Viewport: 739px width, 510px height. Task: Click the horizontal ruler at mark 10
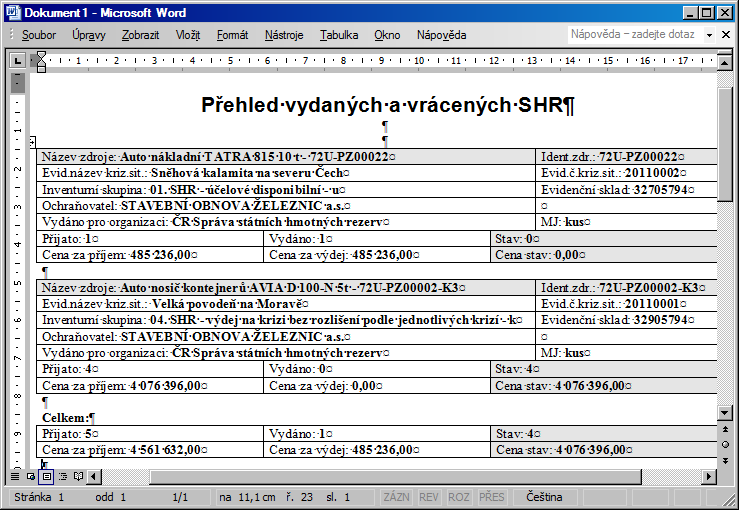click(419, 60)
